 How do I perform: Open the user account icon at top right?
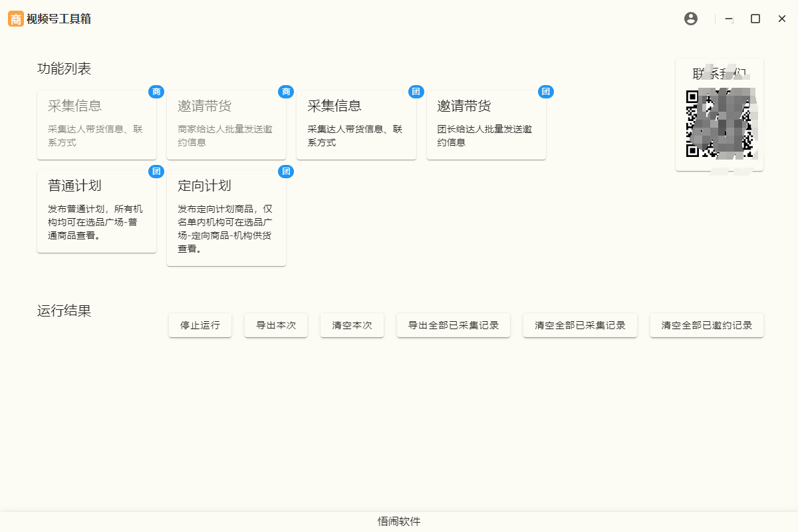tap(690, 19)
